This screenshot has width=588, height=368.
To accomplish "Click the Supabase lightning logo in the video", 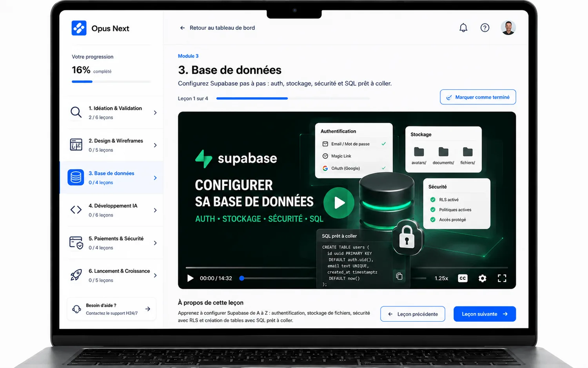I will pos(204,159).
